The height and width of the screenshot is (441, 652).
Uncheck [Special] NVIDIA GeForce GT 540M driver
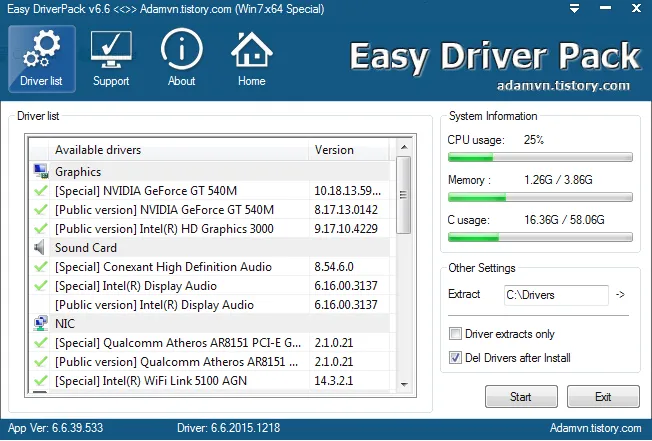[40, 190]
